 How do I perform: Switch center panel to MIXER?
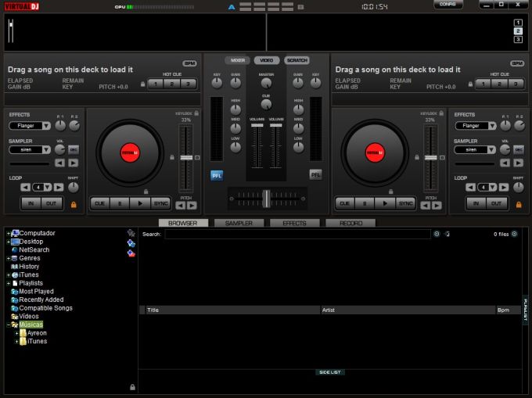pyautogui.click(x=238, y=60)
